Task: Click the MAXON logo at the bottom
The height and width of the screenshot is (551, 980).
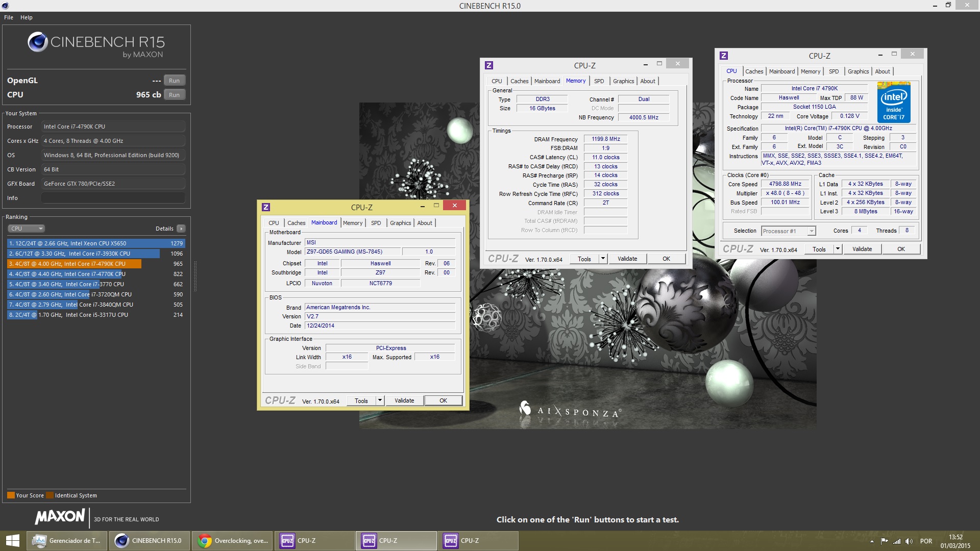Action: click(60, 516)
